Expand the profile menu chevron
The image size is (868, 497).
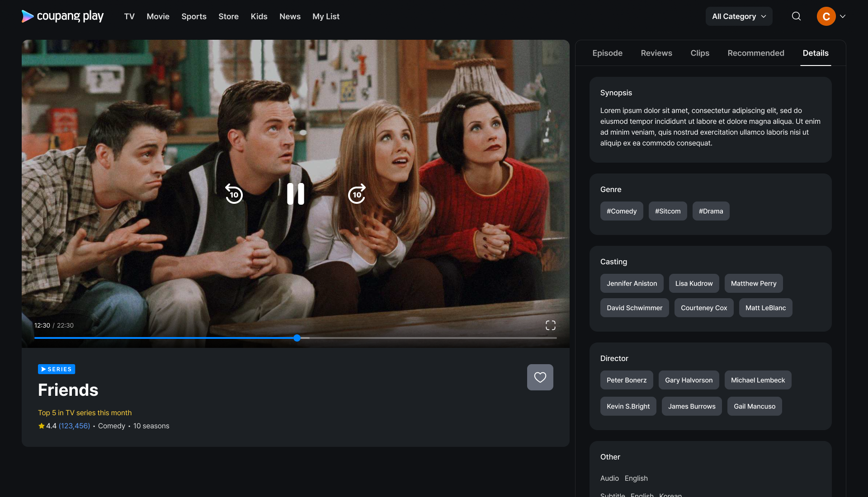pyautogui.click(x=843, y=16)
